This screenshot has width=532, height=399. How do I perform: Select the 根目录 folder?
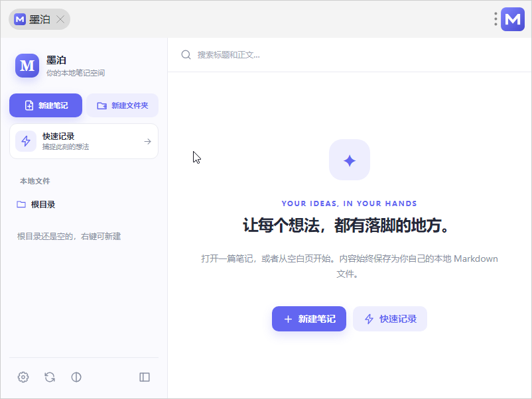coord(84,204)
